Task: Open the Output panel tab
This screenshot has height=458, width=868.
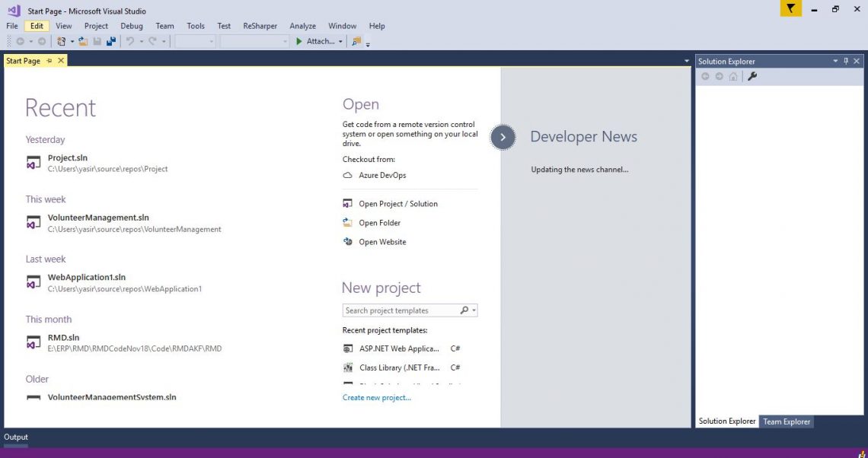Action: tap(16, 437)
